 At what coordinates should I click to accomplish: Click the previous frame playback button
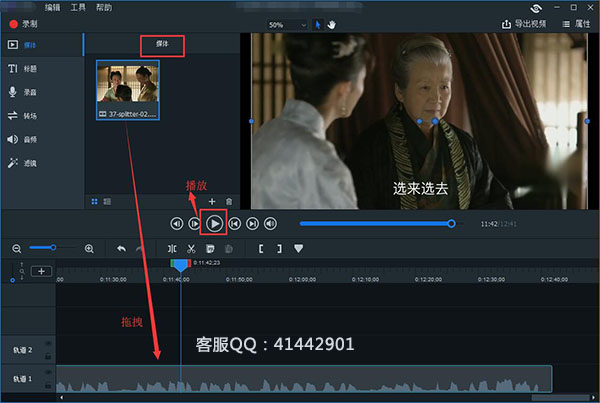[176, 224]
